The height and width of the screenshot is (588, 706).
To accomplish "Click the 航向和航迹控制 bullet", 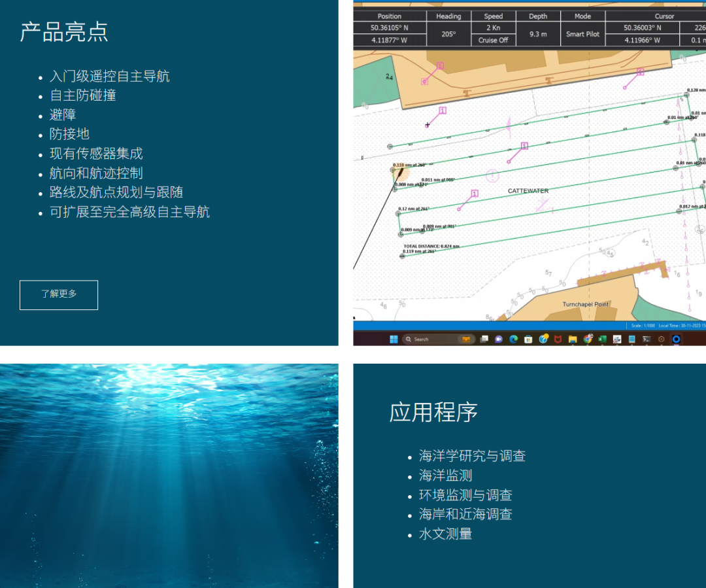I will pos(96,173).
